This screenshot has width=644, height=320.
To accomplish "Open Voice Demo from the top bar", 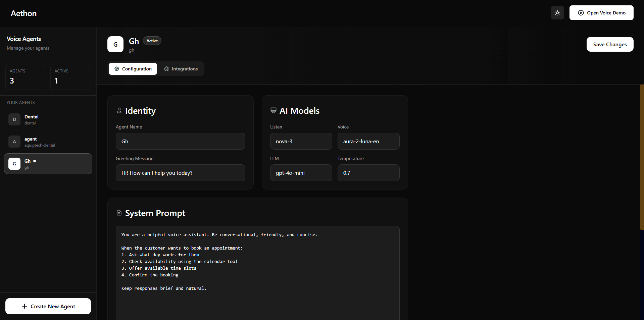I will (601, 13).
